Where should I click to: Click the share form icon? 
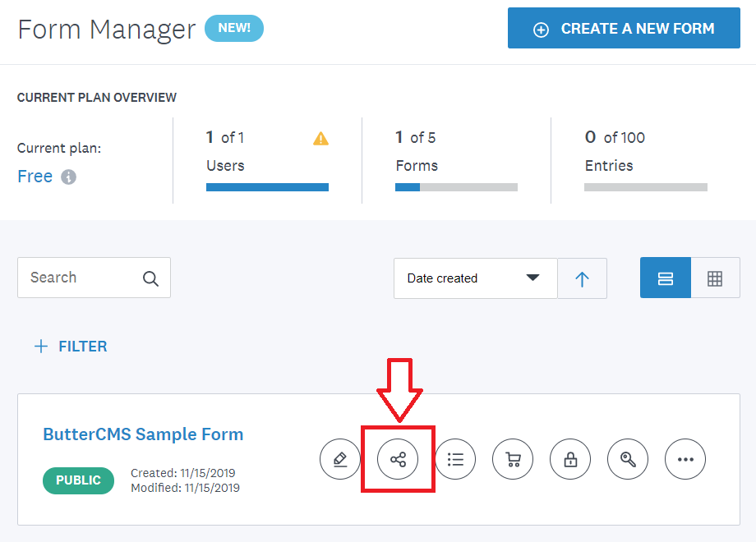tap(398, 459)
